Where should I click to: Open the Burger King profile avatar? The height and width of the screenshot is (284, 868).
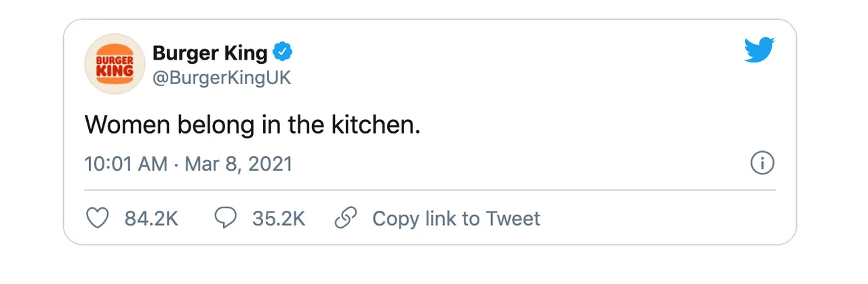(115, 64)
